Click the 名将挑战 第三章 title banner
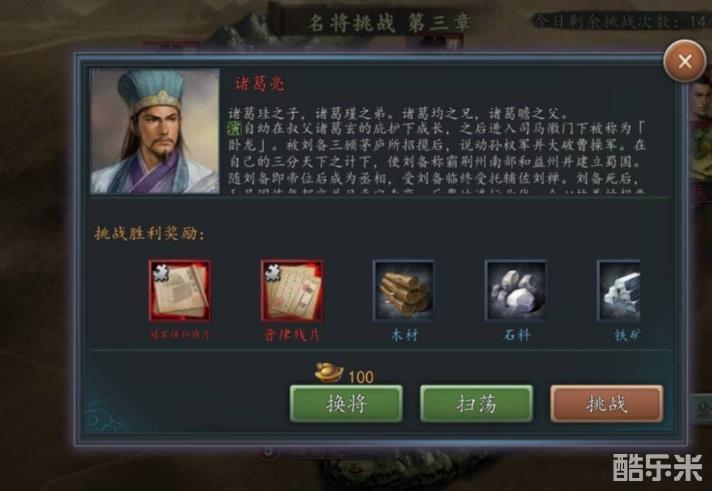 coord(389,23)
